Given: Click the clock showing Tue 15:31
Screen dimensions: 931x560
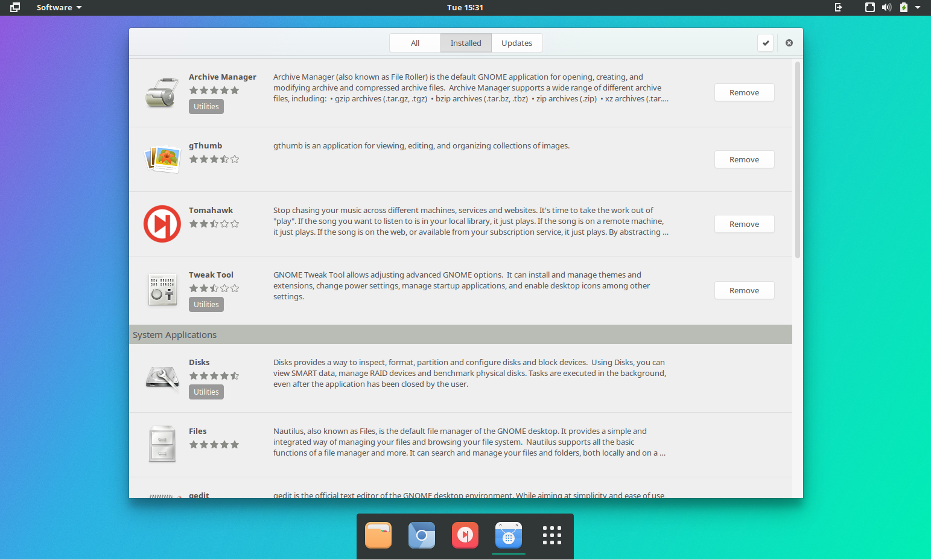Looking at the screenshot, I should [465, 7].
